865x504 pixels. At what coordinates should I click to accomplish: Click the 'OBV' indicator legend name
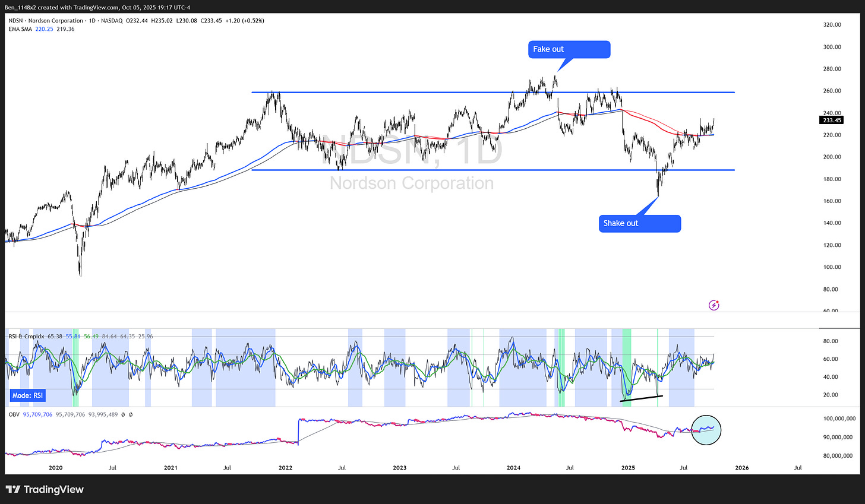click(14, 414)
